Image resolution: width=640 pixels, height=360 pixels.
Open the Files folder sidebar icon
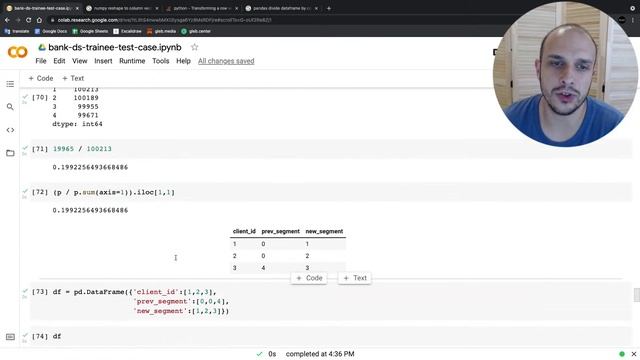coord(10,153)
